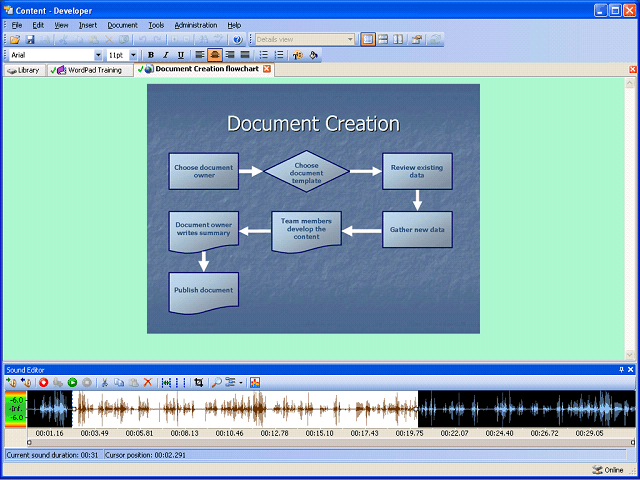640x480 pixels.
Task: Click the document pane vertical scrollbar down arrow
Action: coord(629,356)
